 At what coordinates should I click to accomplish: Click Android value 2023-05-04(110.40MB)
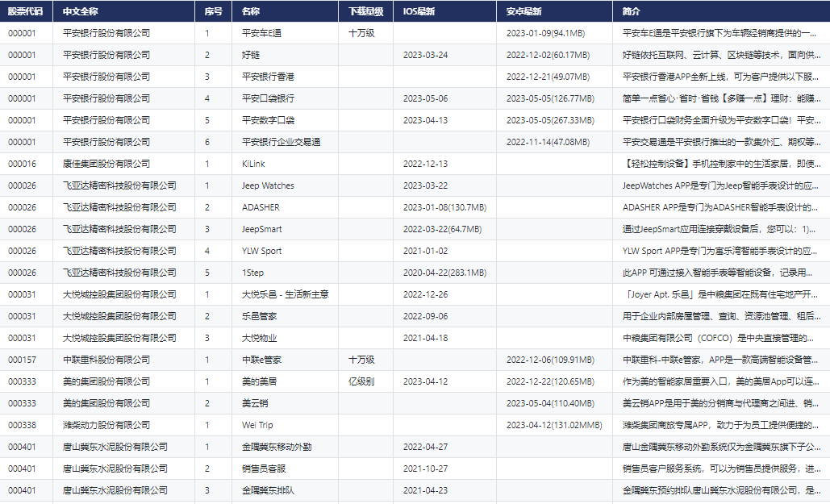tap(550, 403)
